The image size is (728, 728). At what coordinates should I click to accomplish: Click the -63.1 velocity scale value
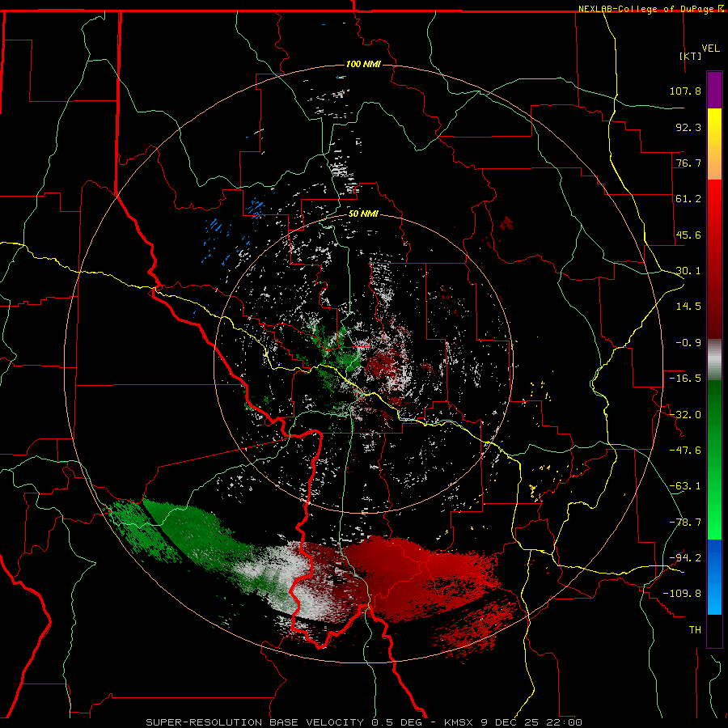click(x=685, y=486)
